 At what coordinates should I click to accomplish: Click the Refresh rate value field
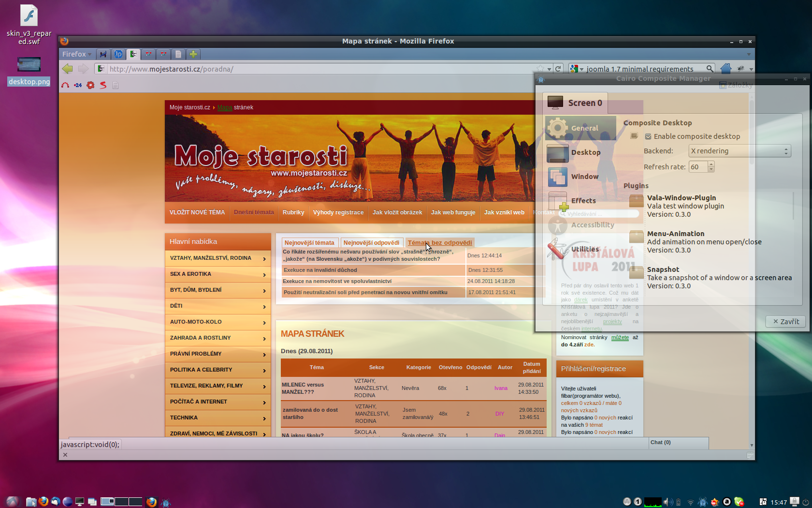click(698, 167)
